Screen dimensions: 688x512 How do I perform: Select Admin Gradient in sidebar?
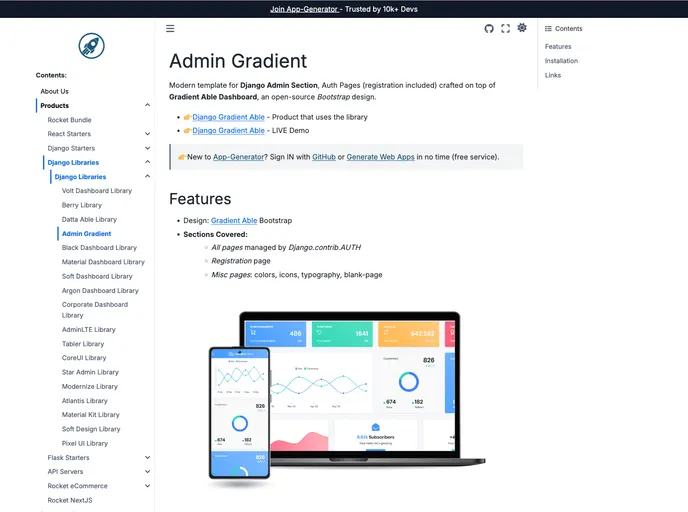coord(86,234)
